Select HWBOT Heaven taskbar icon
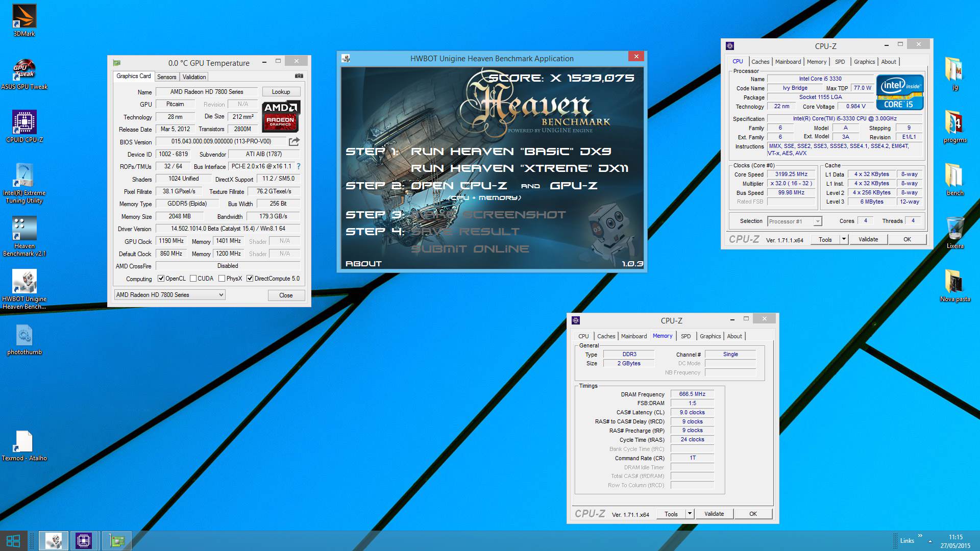This screenshot has height=551, width=980. (53, 541)
